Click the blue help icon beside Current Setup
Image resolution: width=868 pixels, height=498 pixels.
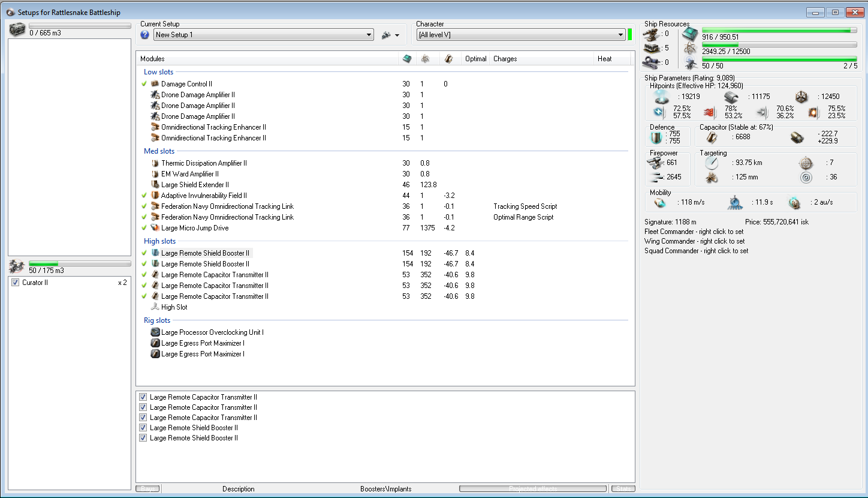tap(144, 35)
